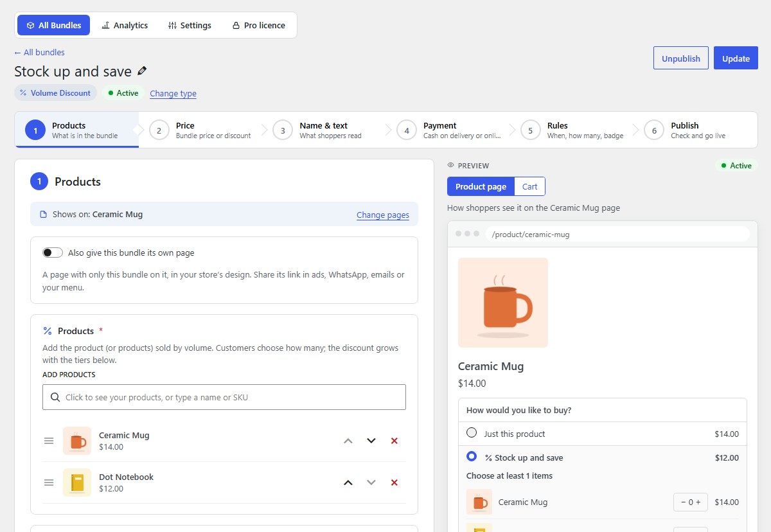
Task: Click the pencil icon beside the bundle title
Action: point(142,71)
